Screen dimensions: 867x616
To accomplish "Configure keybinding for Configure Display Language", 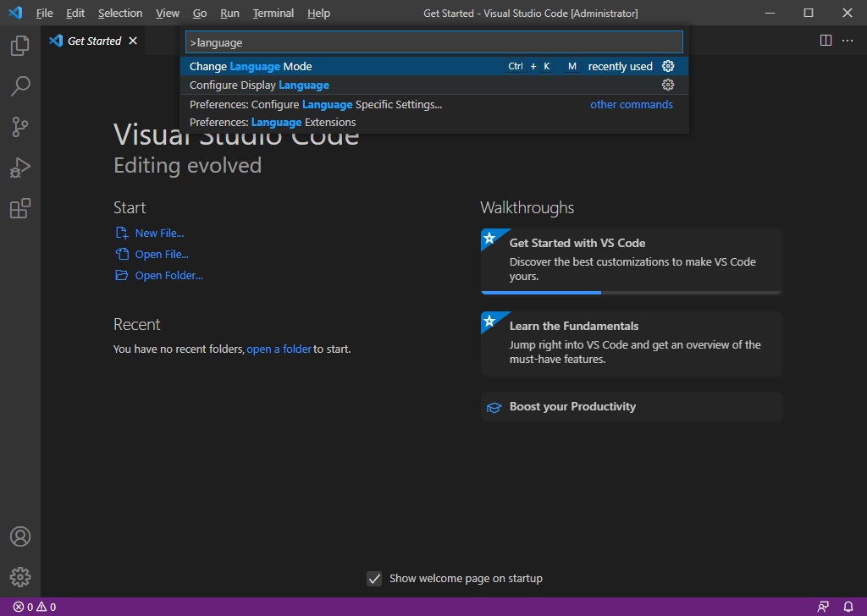I will [x=668, y=85].
